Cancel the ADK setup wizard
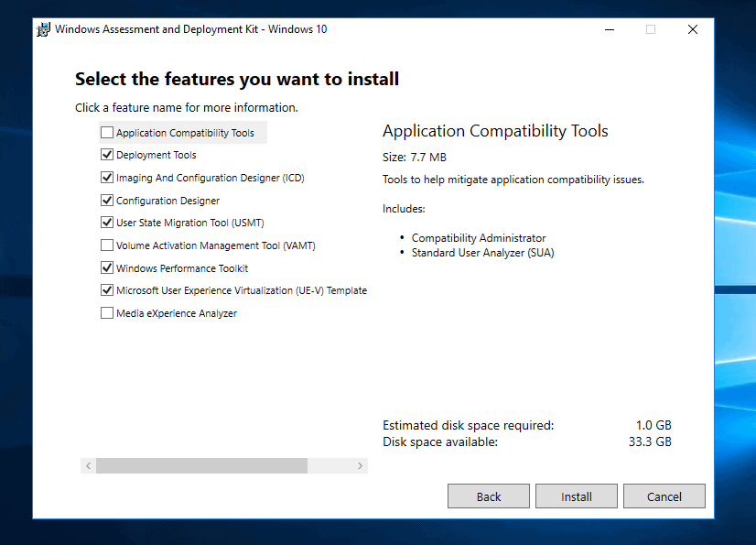 pos(664,496)
